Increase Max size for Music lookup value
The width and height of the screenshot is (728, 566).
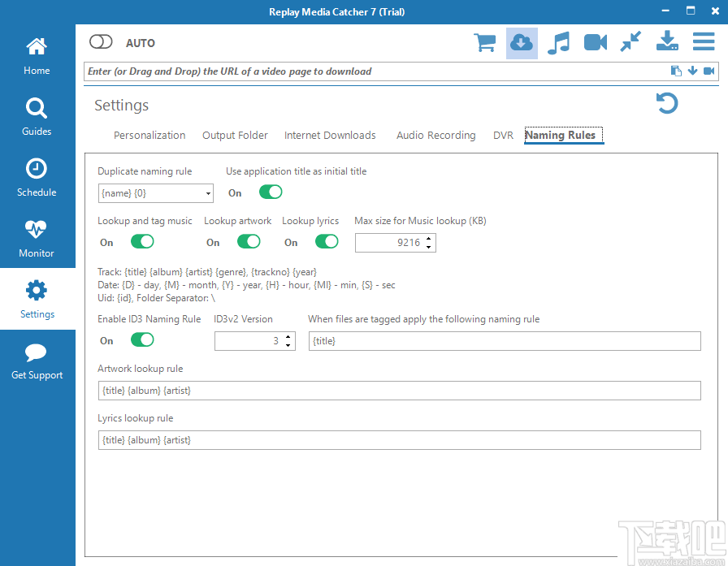tap(429, 238)
